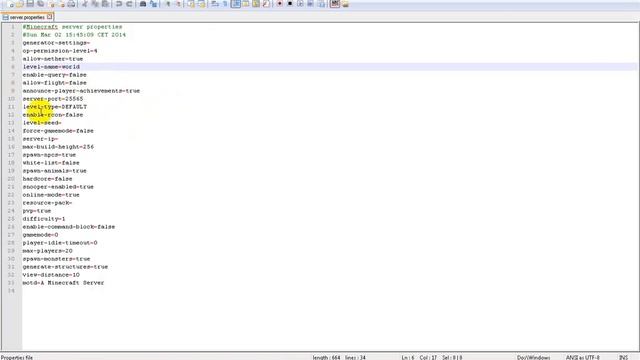This screenshot has height=360, width=640.
Task: Click the 'ANSI as UTF-8' encoding status
Action: click(582, 358)
